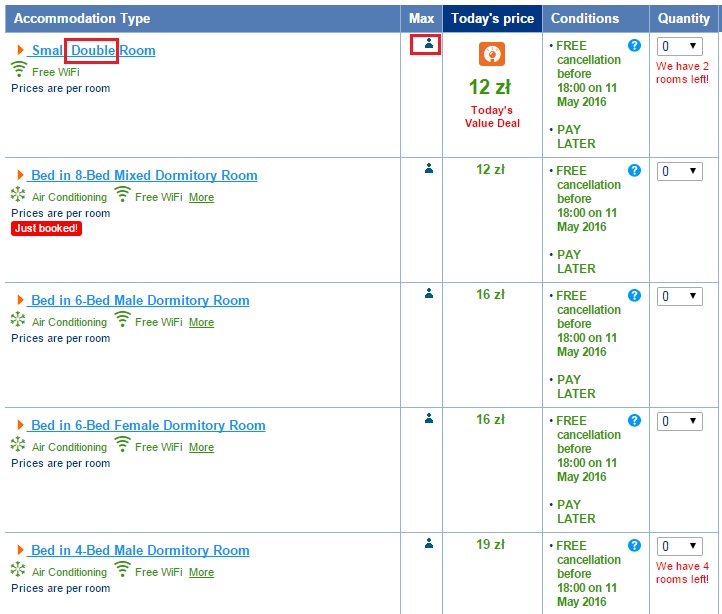This screenshot has height=614, width=722.
Task: Click the Conditions column header
Action: point(596,18)
